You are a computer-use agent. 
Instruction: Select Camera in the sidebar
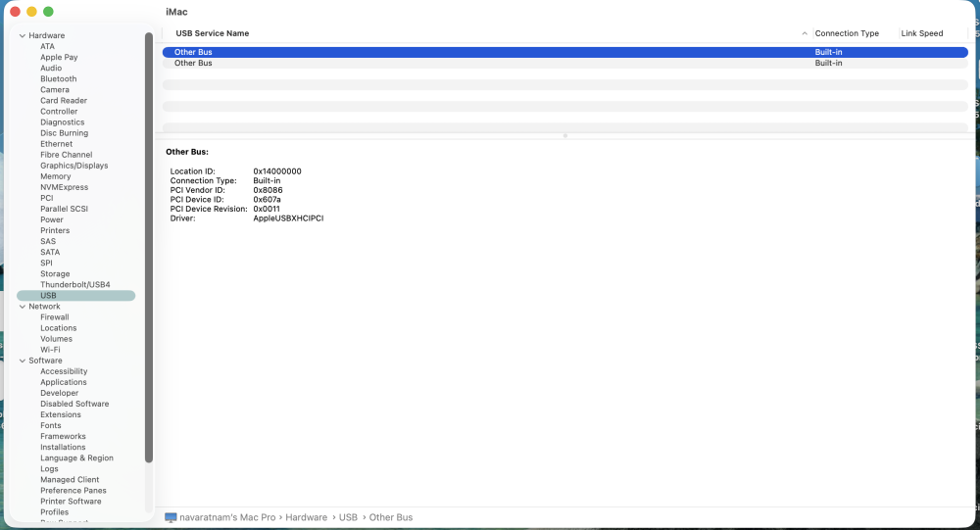[55, 89]
